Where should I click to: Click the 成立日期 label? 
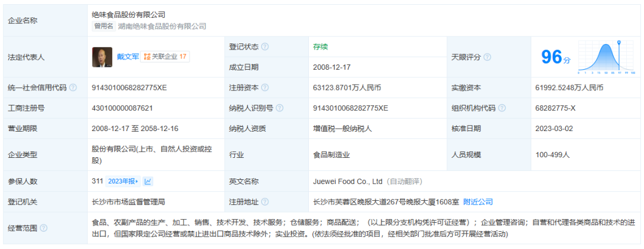pyautogui.click(x=244, y=67)
